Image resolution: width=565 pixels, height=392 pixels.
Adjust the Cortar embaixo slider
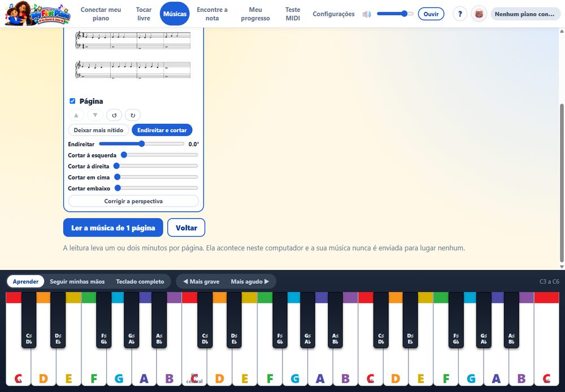pyautogui.click(x=157, y=188)
